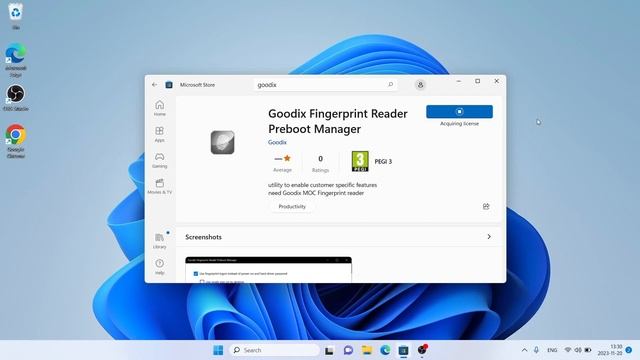Viewport: 640px width, 360px height.
Task: Expand the Screenshots section chevron
Action: click(x=489, y=237)
